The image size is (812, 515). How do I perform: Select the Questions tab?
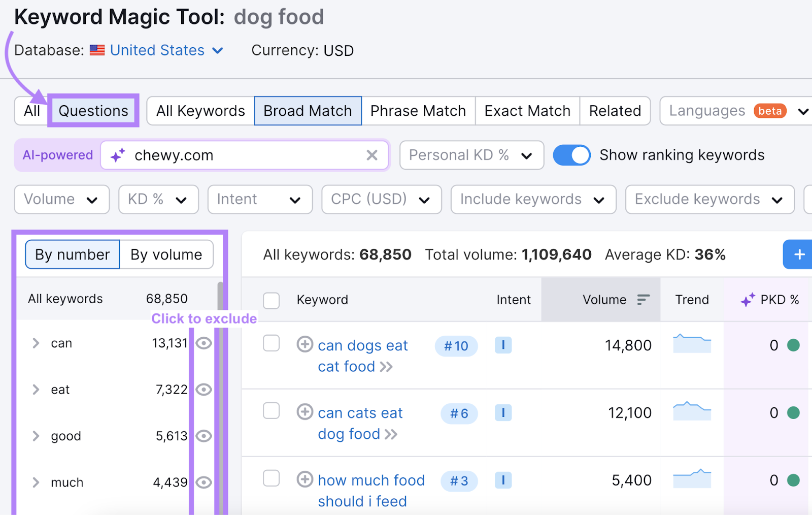click(93, 110)
